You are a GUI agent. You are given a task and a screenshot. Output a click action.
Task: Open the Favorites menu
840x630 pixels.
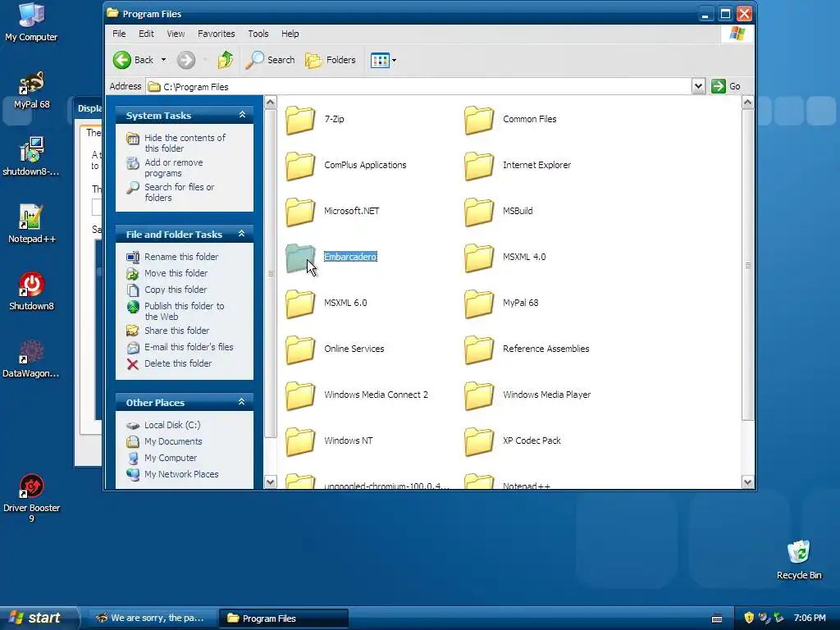pyautogui.click(x=217, y=34)
